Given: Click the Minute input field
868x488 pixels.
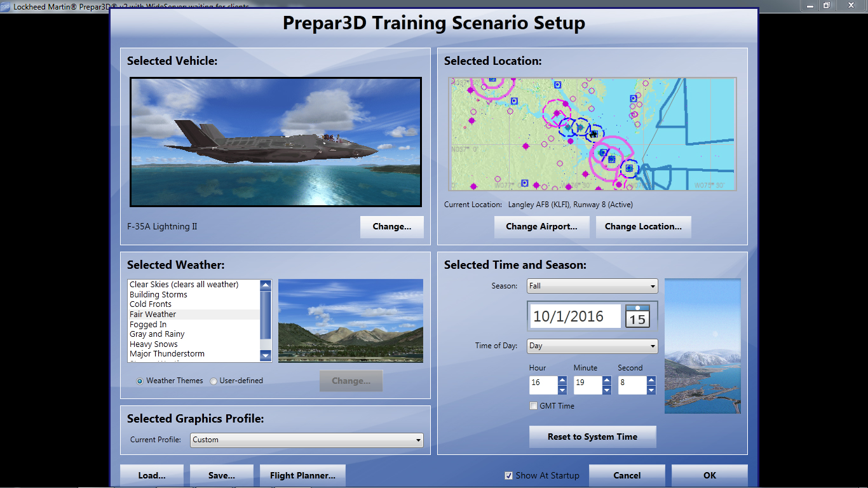Looking at the screenshot, I should coord(588,385).
